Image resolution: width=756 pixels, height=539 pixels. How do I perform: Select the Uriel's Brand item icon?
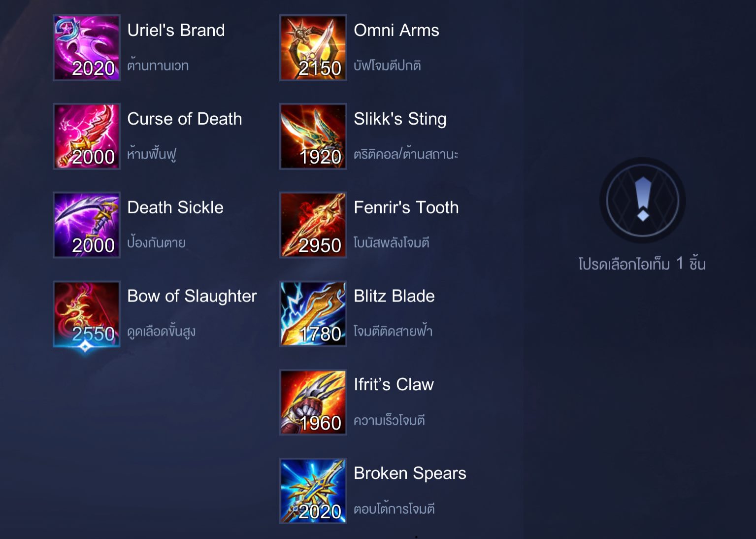click(87, 48)
